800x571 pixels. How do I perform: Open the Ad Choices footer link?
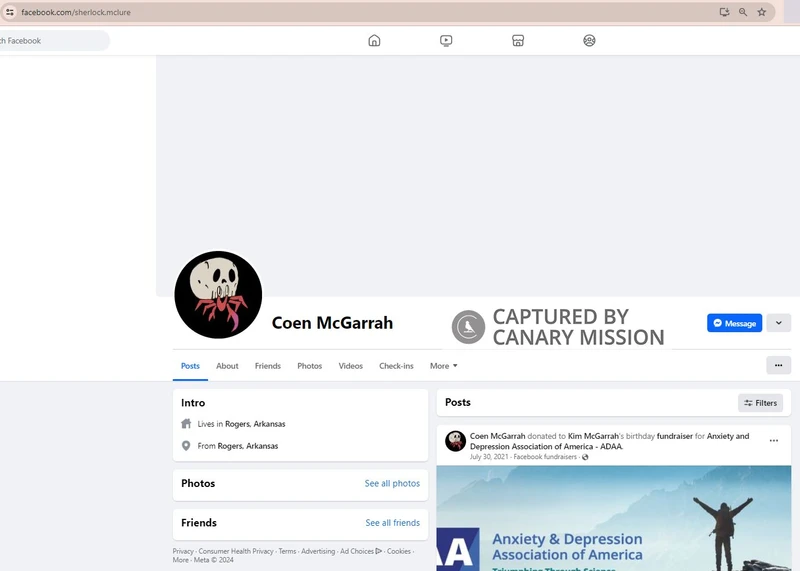[x=361, y=551]
